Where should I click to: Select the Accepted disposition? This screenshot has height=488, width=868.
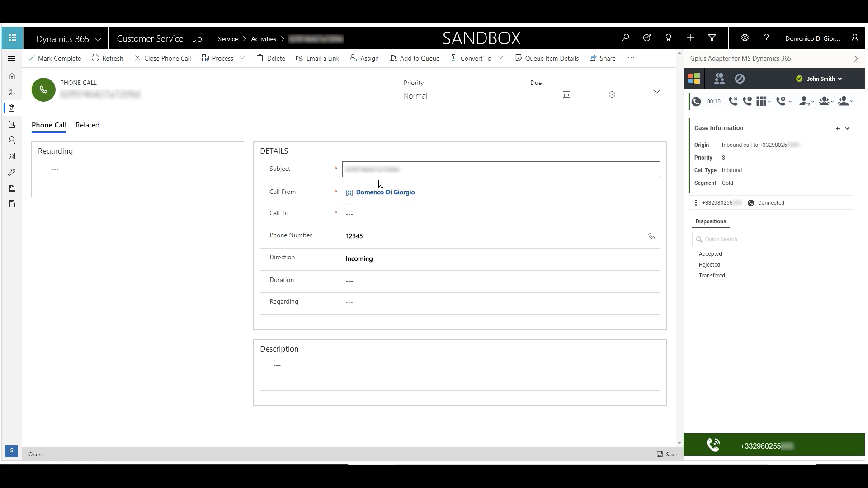710,254
